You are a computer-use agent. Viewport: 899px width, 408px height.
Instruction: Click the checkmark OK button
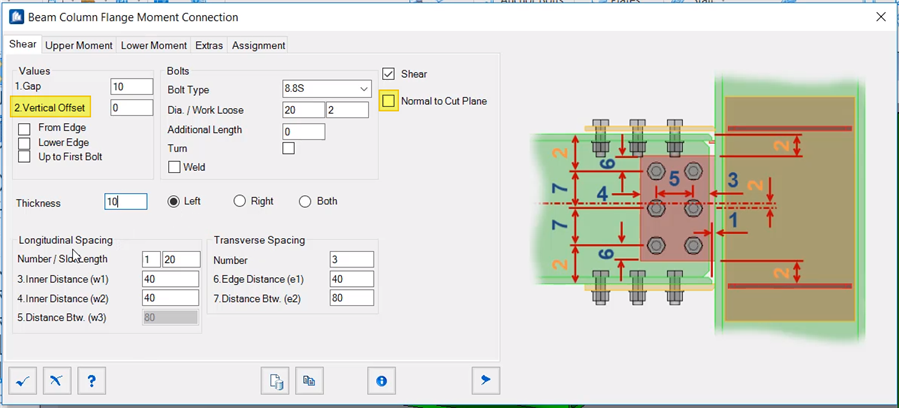pyautogui.click(x=23, y=381)
